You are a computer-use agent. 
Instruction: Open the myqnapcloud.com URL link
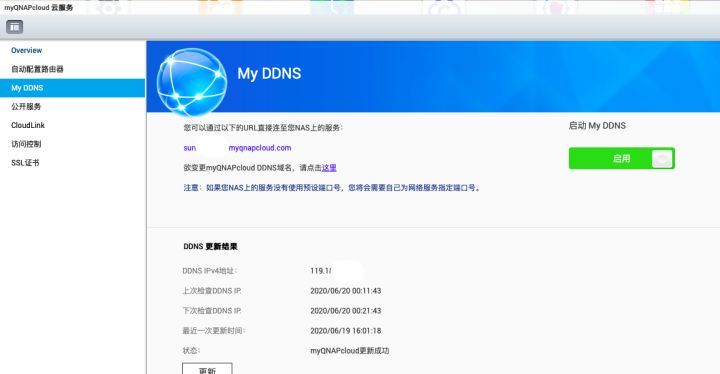tap(259, 147)
